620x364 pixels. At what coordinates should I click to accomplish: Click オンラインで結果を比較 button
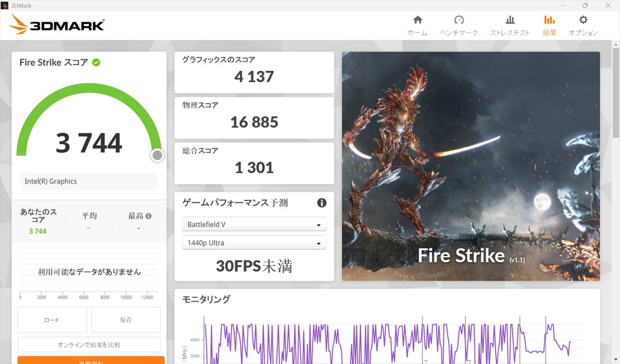(x=89, y=344)
